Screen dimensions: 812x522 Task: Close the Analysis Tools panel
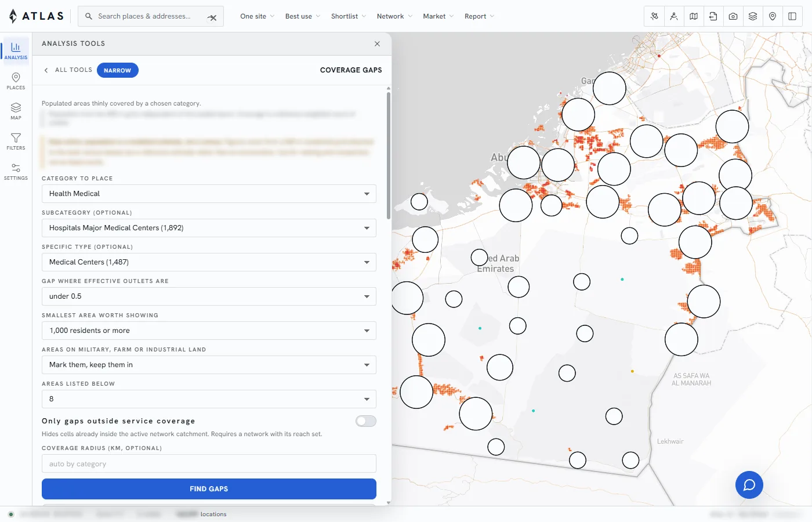377,43
